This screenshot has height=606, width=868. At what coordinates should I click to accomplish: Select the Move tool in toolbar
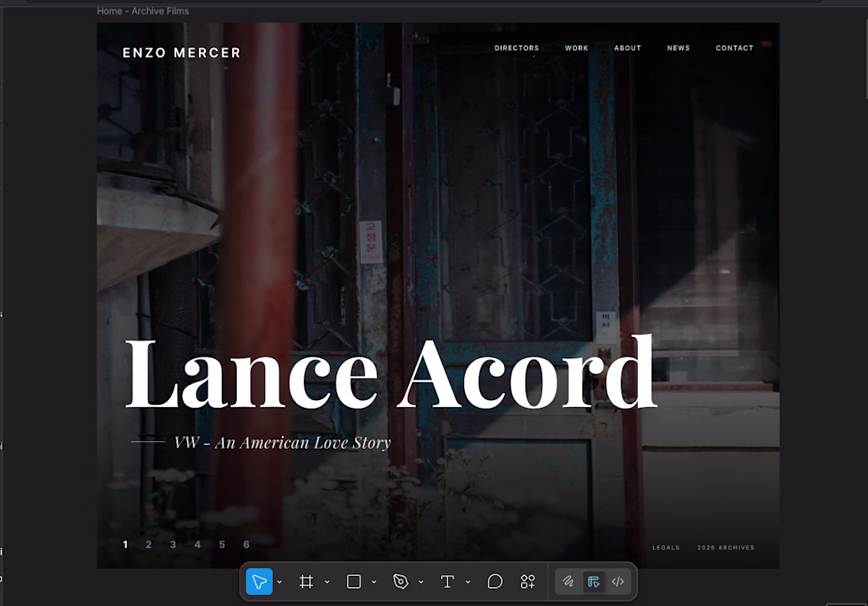click(x=259, y=582)
